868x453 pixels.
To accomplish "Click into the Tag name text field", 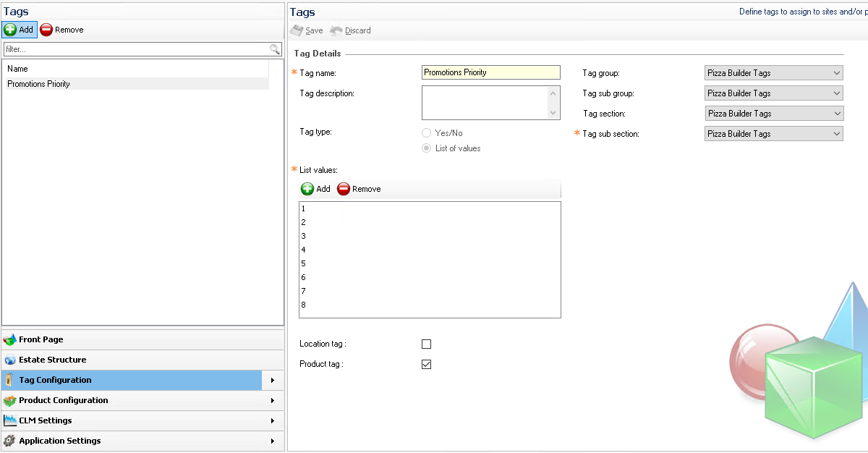I will click(x=490, y=72).
